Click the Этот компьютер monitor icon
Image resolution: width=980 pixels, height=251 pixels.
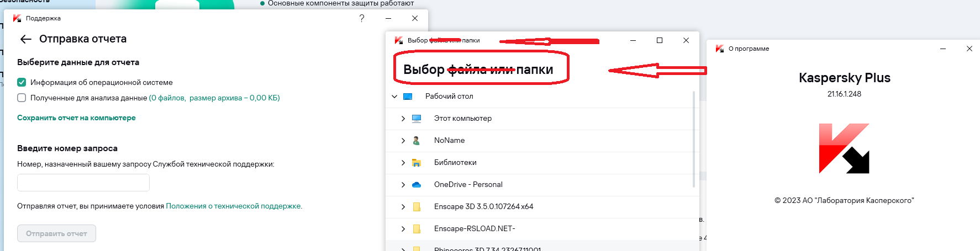coord(417,119)
